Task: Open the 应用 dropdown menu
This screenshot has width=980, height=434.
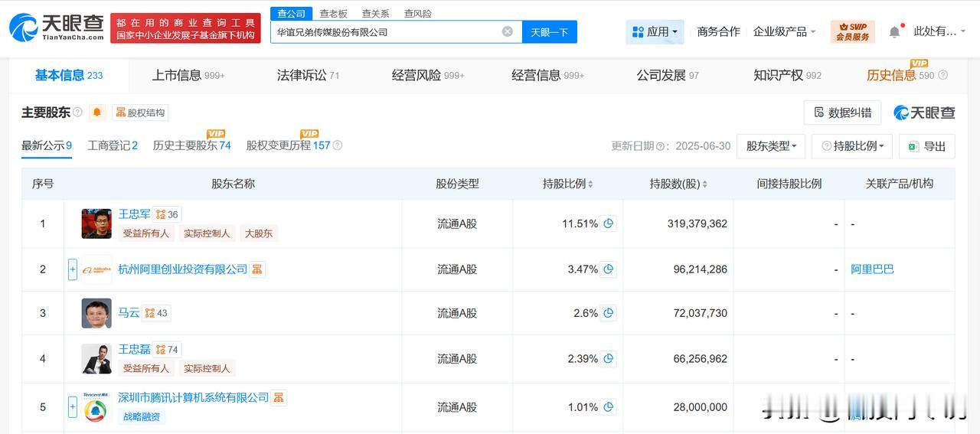Action: coord(655,31)
